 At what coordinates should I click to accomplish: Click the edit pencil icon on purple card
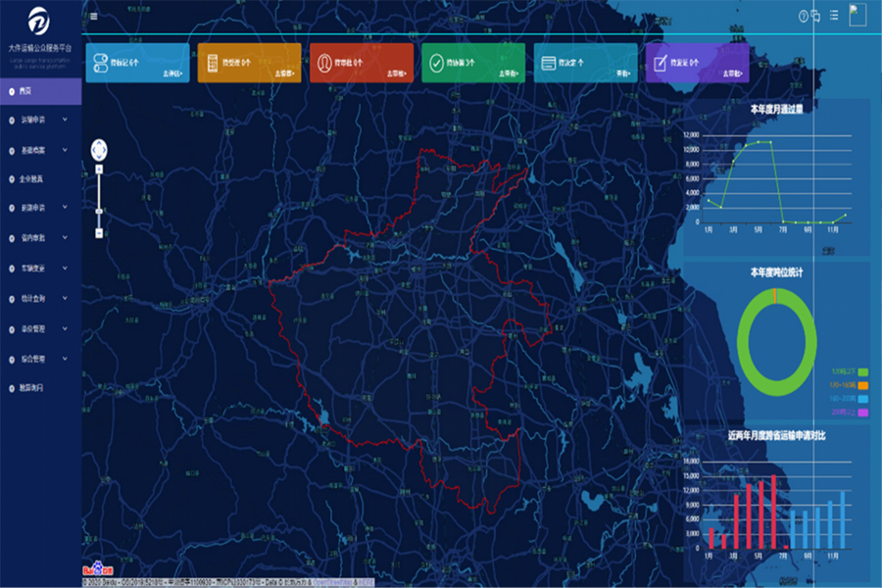click(661, 63)
